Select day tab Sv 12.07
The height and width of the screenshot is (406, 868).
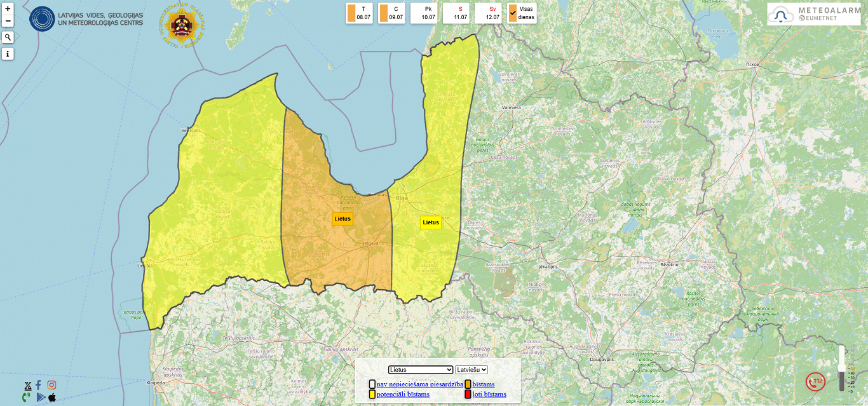click(489, 13)
